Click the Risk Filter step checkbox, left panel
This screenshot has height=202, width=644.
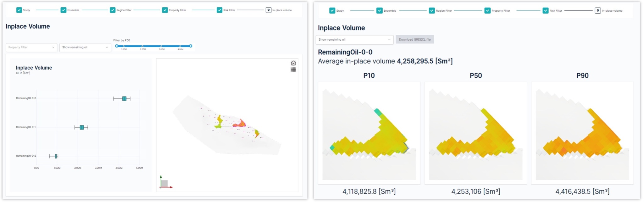click(x=219, y=10)
